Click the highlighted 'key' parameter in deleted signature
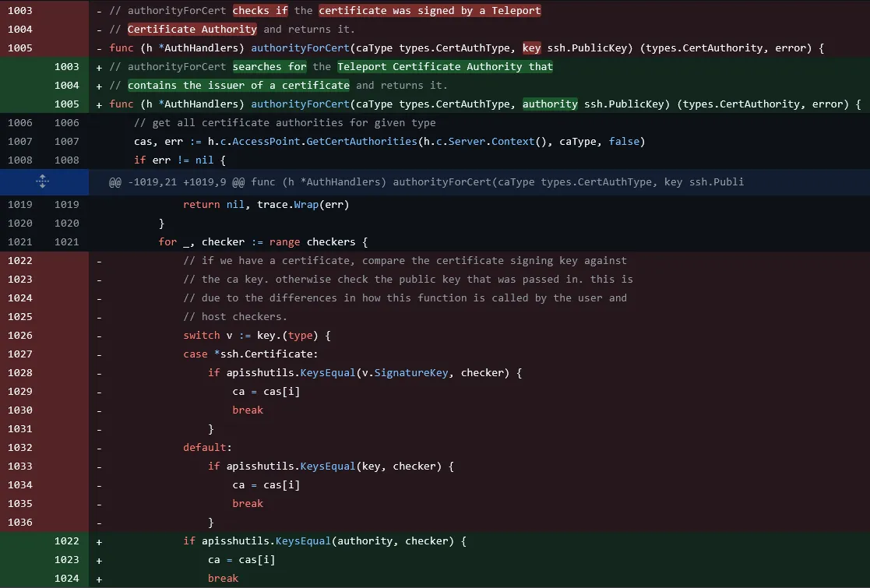The height and width of the screenshot is (588, 870). pos(531,48)
